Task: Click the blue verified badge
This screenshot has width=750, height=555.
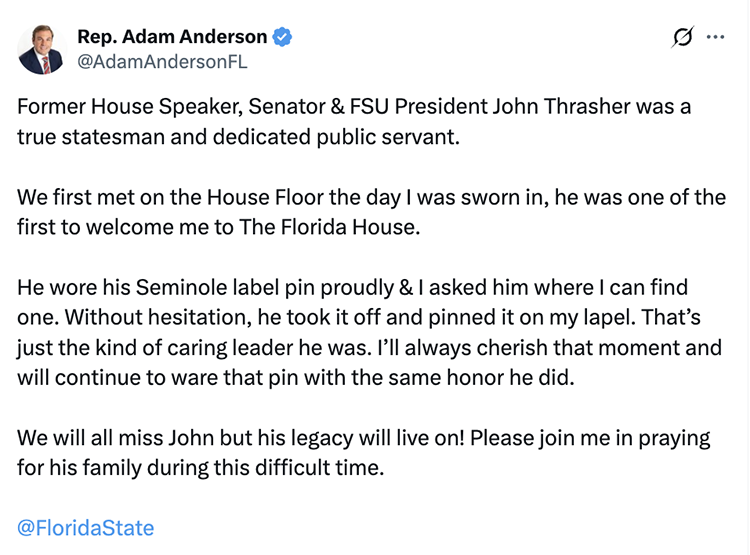Action: pyautogui.click(x=283, y=37)
